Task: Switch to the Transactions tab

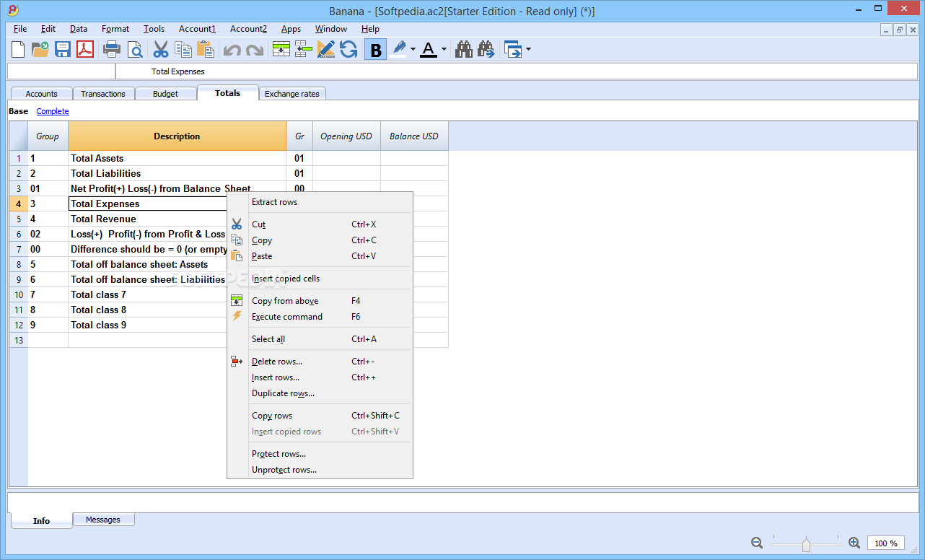Action: pos(103,94)
